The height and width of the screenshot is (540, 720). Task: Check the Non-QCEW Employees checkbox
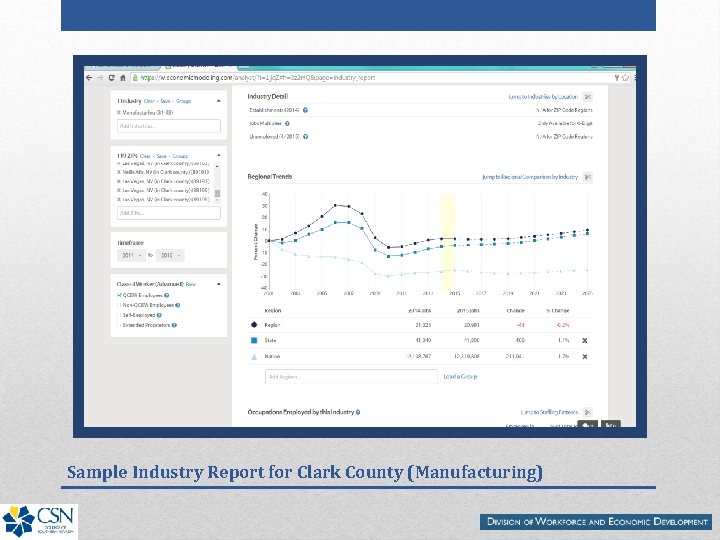point(119,305)
